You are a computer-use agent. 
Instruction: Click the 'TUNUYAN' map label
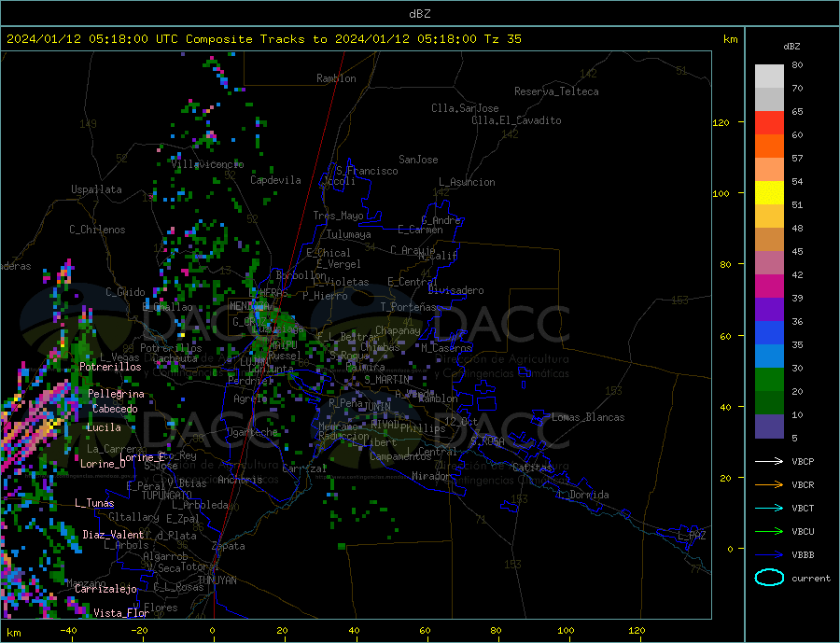pos(217,580)
